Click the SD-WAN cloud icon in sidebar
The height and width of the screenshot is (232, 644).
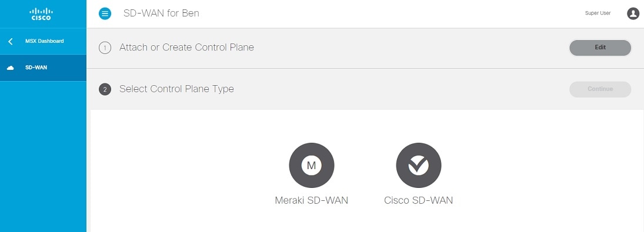[x=11, y=68]
